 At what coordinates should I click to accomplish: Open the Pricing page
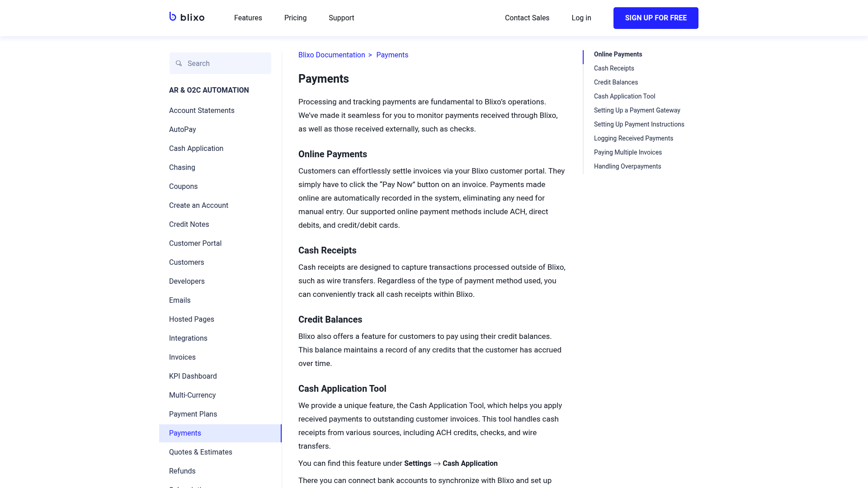pos(295,18)
